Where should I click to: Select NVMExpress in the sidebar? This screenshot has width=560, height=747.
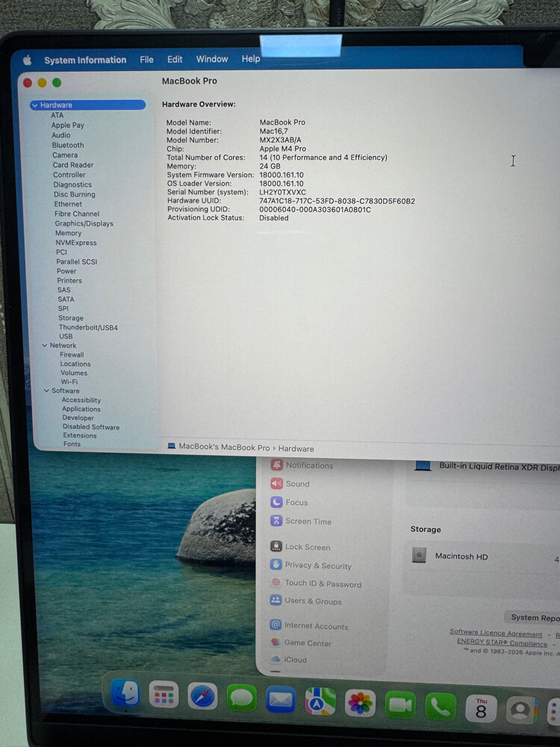pyautogui.click(x=75, y=243)
